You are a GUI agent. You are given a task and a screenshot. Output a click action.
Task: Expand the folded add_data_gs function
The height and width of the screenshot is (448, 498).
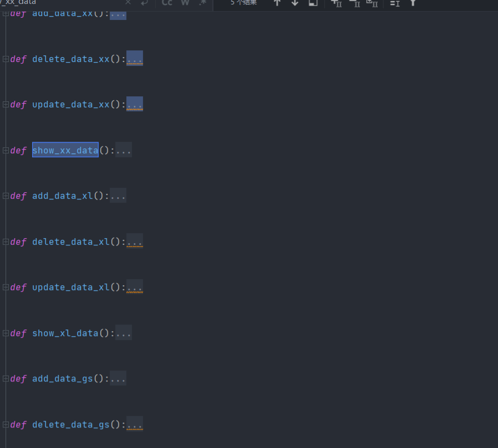tap(6, 378)
